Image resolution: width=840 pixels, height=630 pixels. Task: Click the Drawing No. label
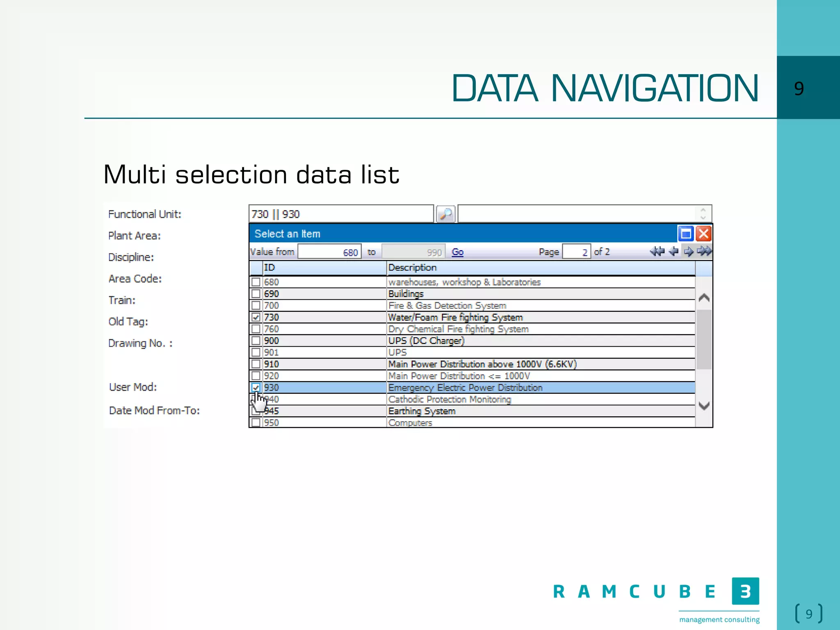[x=140, y=343]
